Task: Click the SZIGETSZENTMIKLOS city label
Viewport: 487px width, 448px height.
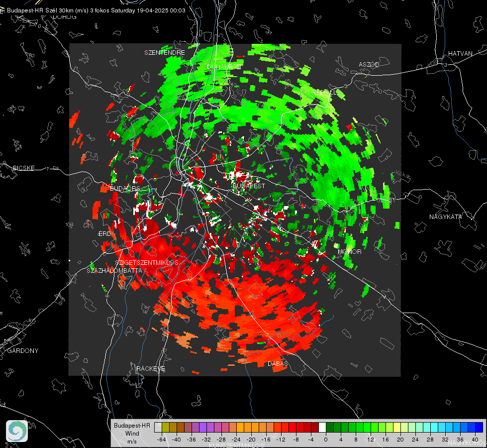Action: [x=147, y=263]
